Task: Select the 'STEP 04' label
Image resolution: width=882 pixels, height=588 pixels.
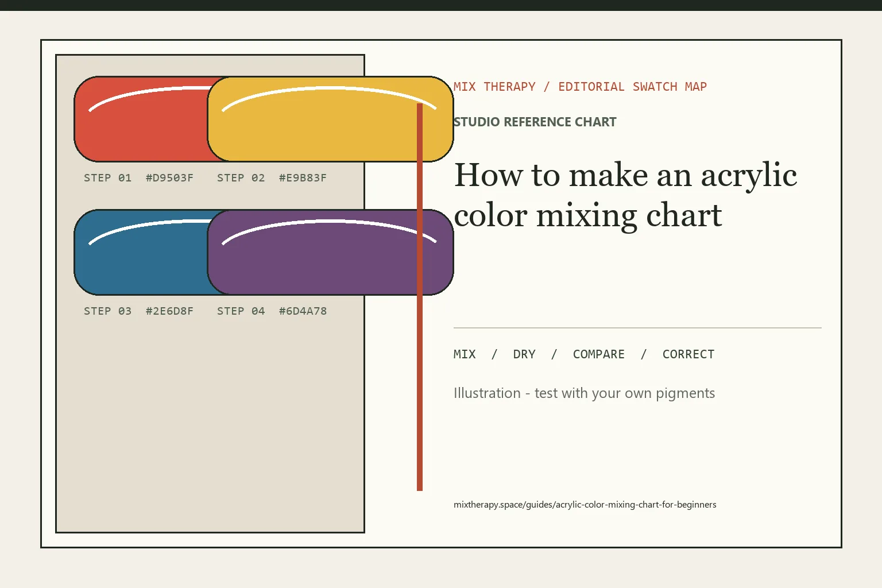Action: [241, 311]
